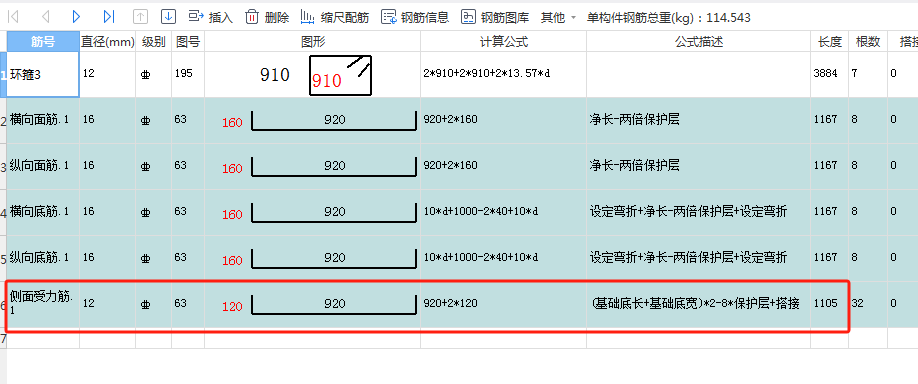Expand the 其他 dropdown menu
The image size is (918, 384).
tap(559, 18)
